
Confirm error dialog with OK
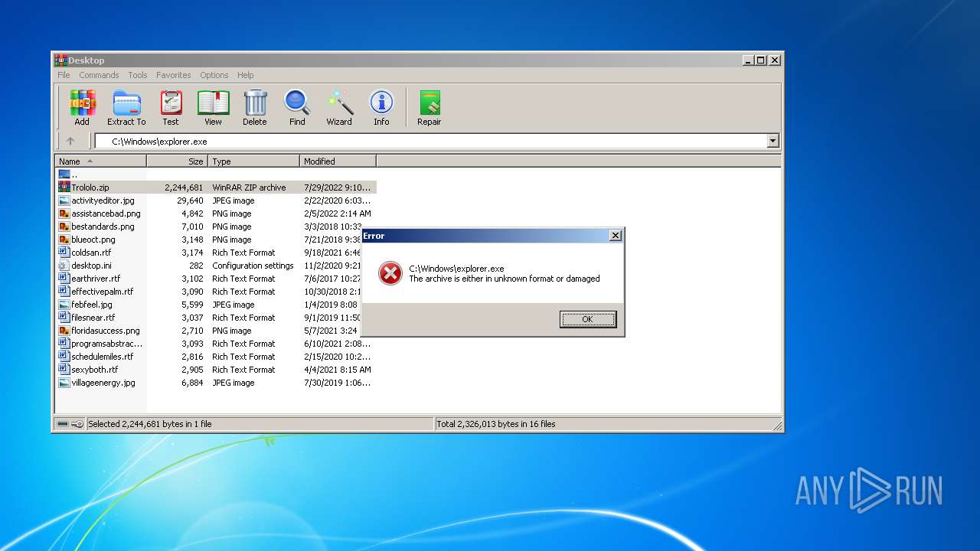pyautogui.click(x=587, y=319)
